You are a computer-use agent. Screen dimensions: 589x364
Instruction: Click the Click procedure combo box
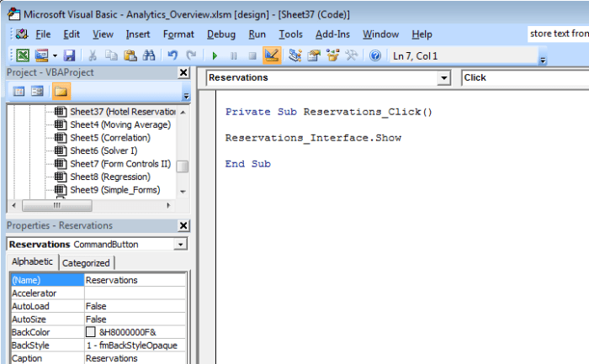click(525, 77)
